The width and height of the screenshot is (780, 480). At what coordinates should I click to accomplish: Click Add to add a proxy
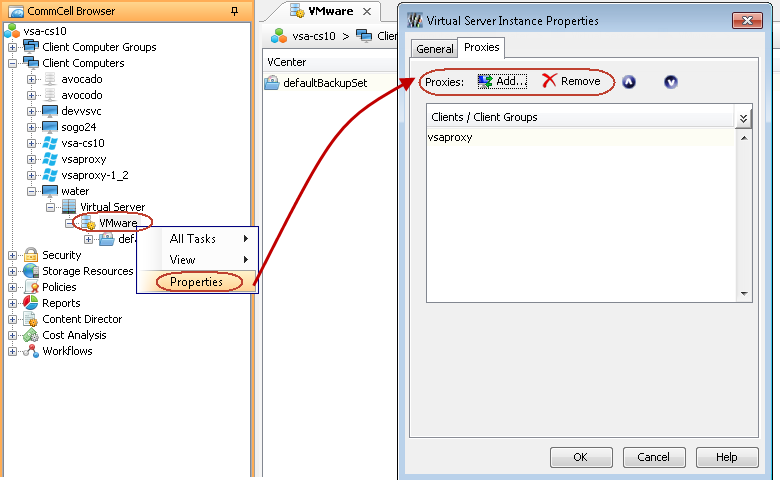point(503,81)
